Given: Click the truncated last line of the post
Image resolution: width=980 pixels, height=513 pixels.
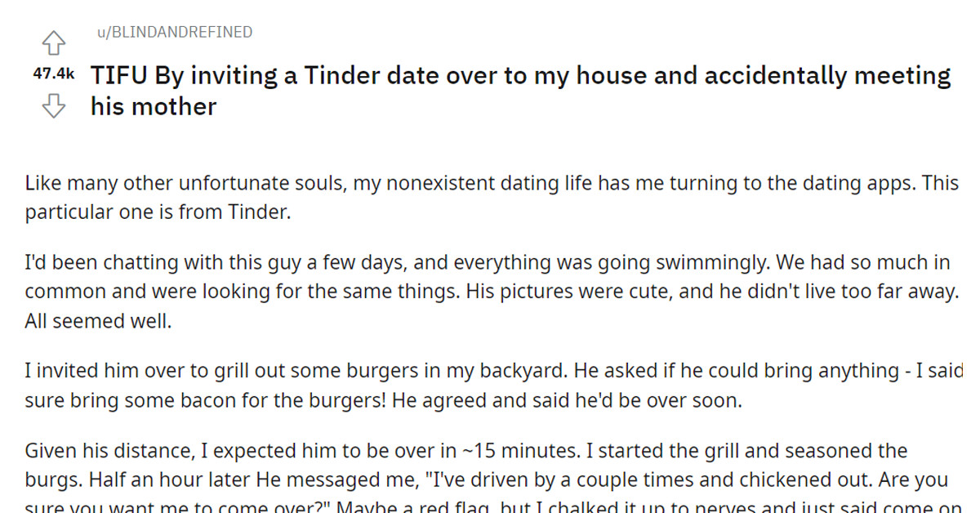Looking at the screenshot, I should (x=490, y=506).
